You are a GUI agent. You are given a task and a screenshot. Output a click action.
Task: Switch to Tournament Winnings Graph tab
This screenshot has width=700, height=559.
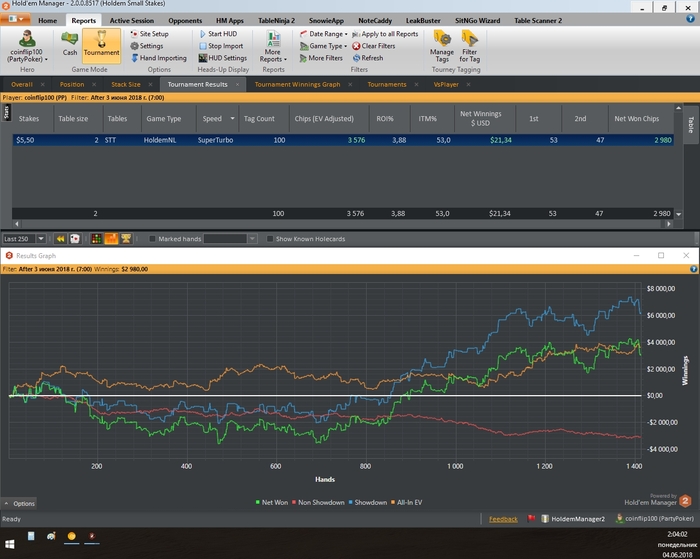[x=297, y=84]
